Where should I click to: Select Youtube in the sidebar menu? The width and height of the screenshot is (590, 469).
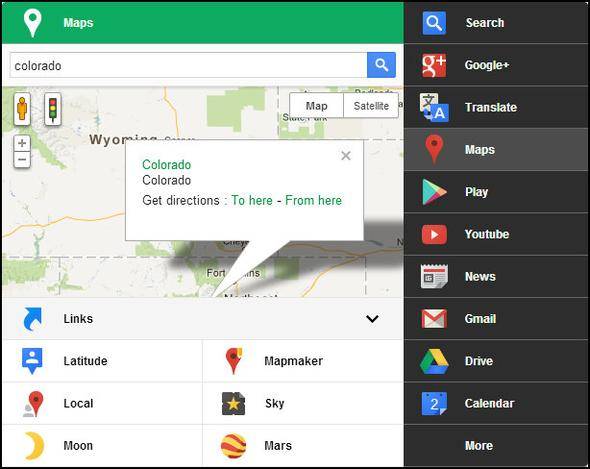click(497, 234)
